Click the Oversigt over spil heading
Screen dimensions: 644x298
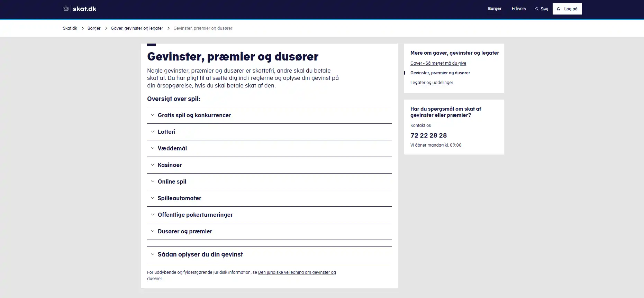173,99
